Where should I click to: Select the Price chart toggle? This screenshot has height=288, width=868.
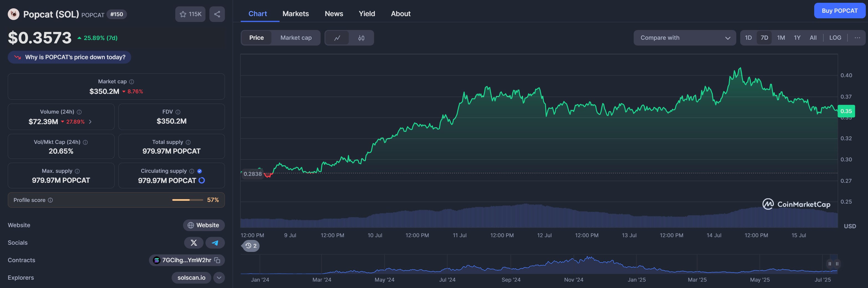[x=257, y=38]
